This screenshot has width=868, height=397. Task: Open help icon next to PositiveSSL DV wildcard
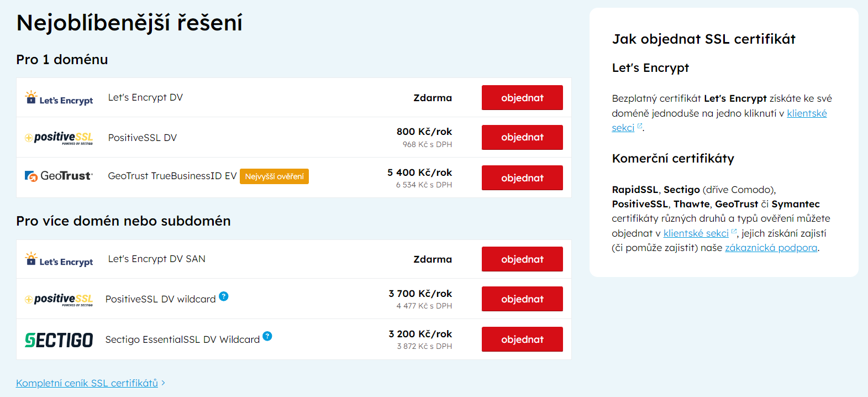tap(224, 296)
